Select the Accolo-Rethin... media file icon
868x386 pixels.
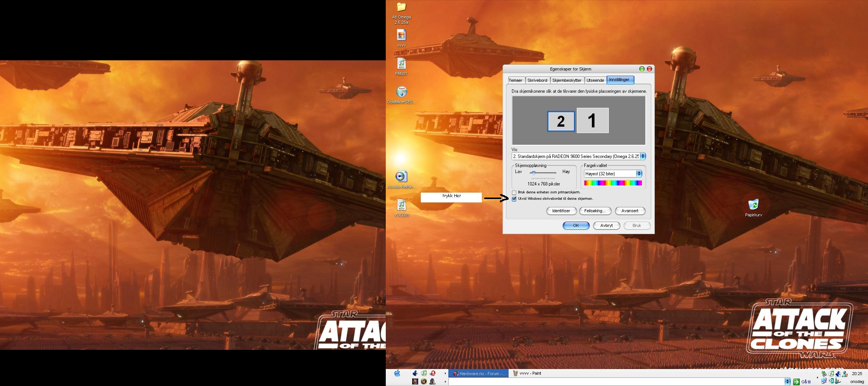[x=401, y=176]
